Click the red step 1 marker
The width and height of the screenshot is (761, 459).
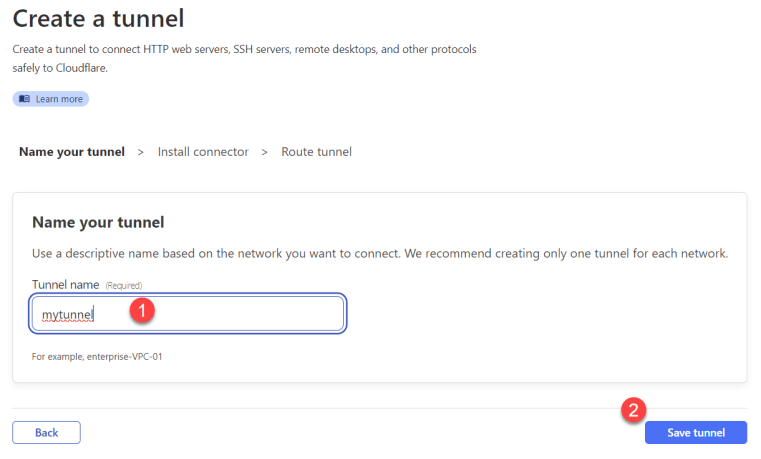pyautogui.click(x=142, y=311)
